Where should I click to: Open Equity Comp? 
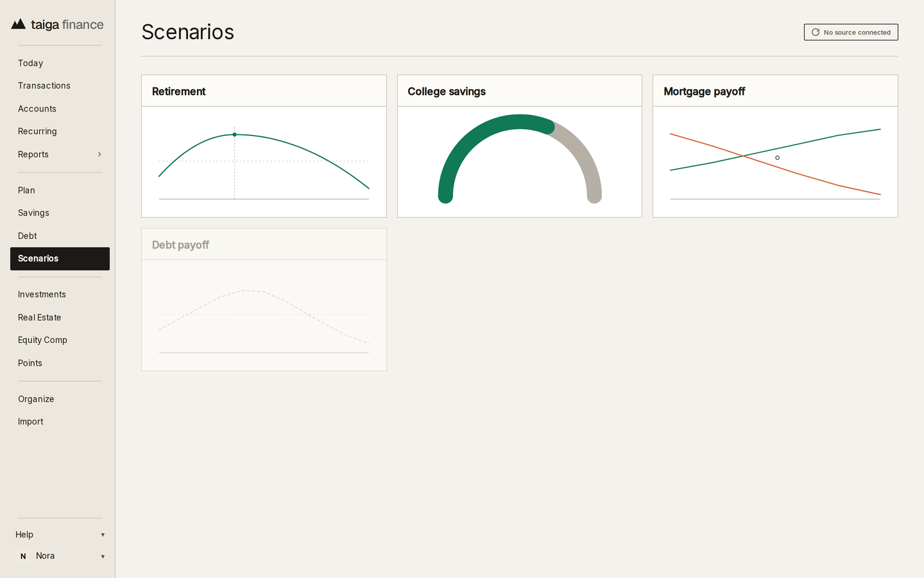click(x=60, y=340)
